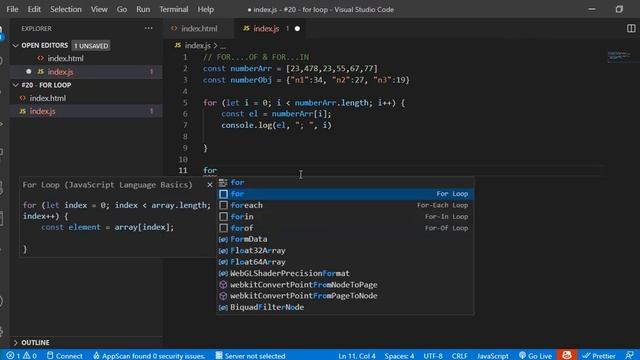The width and height of the screenshot is (640, 360).
Task: Open the Go menu
Action: click(x=122, y=9)
